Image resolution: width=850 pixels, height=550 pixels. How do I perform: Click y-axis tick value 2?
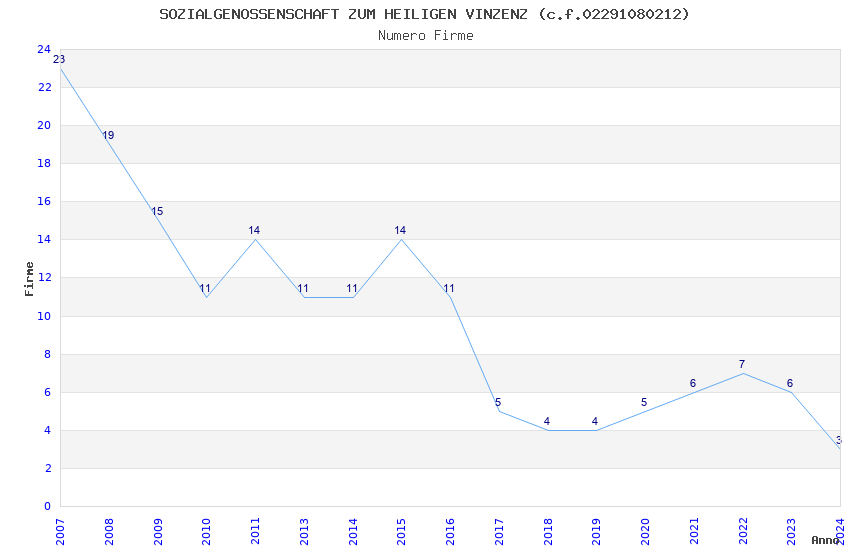(47, 468)
